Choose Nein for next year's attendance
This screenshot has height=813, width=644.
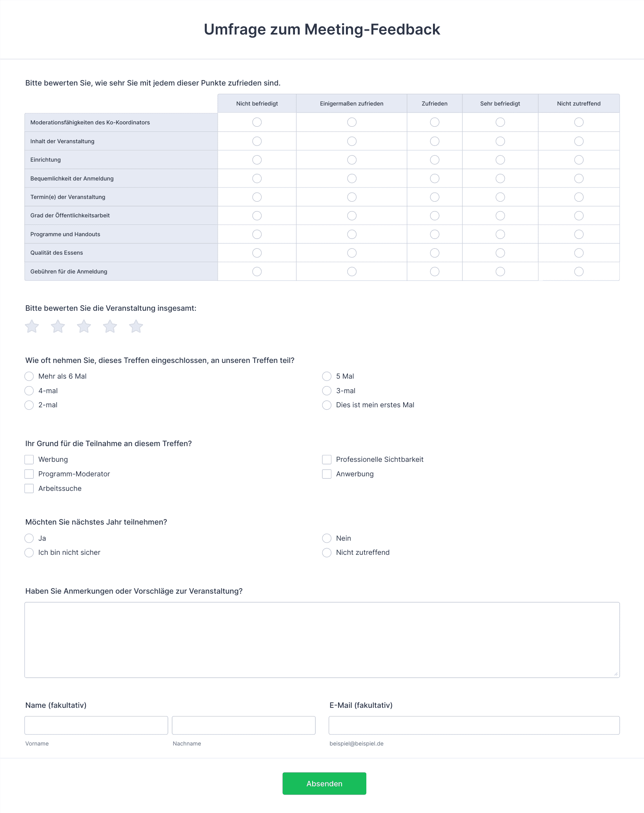(x=327, y=538)
